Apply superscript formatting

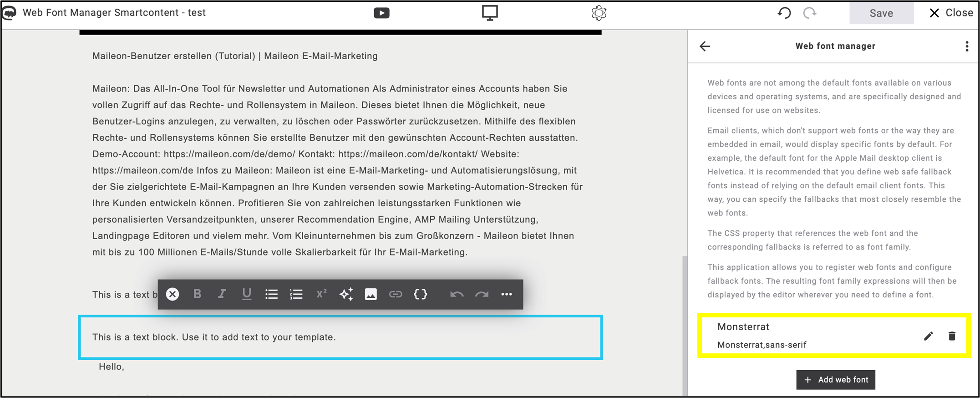point(321,294)
